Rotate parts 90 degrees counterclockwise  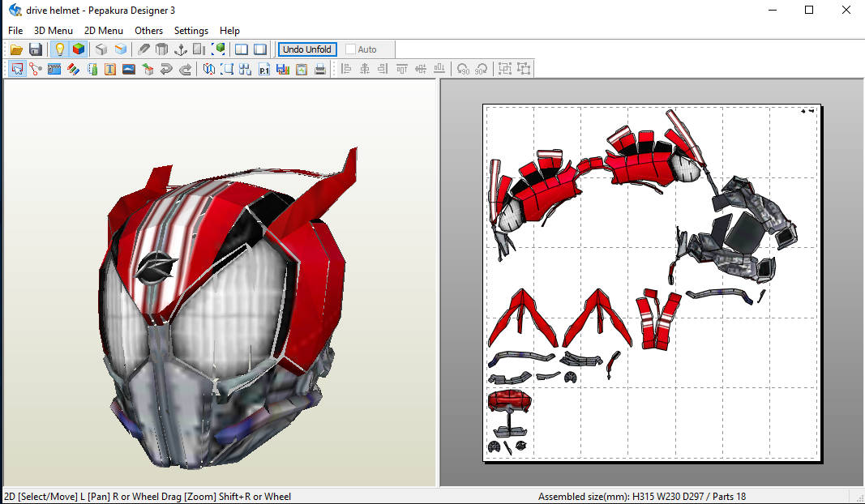click(463, 69)
